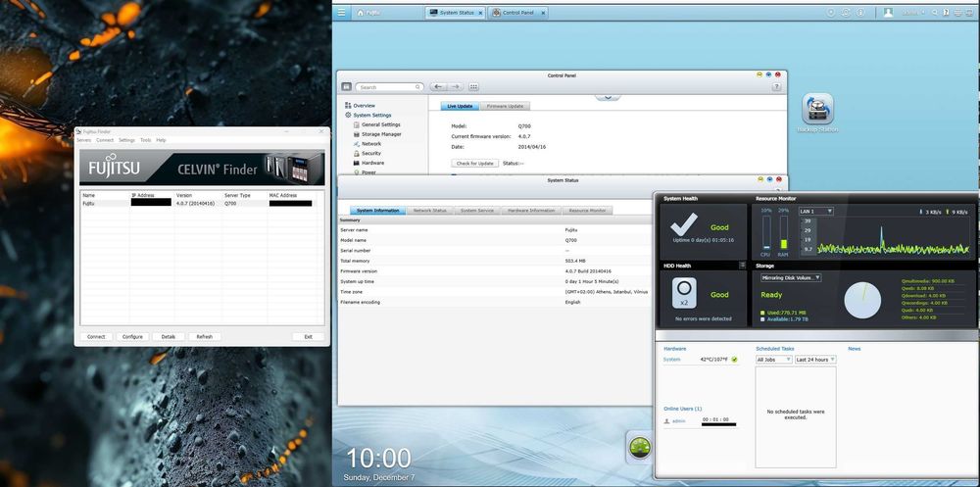Click the Refresh button in Finder
The height and width of the screenshot is (487, 980).
click(x=205, y=336)
